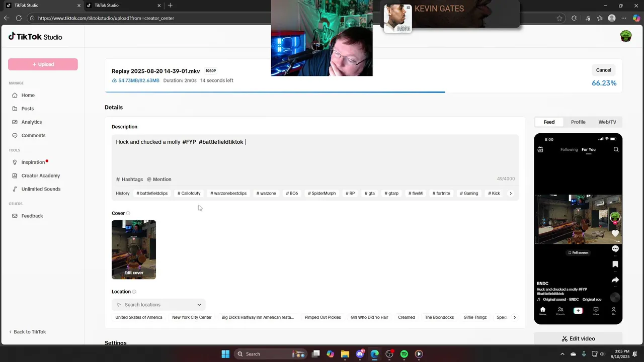Expand more hashtag suggestions arrow
The width and height of the screenshot is (644, 362).
click(x=511, y=193)
